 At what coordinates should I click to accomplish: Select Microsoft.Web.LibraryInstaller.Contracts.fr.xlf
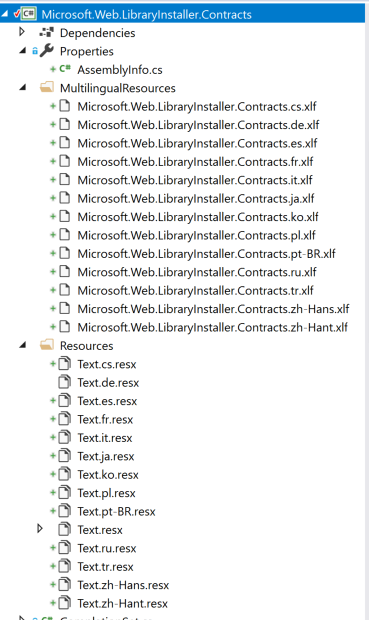(x=195, y=162)
